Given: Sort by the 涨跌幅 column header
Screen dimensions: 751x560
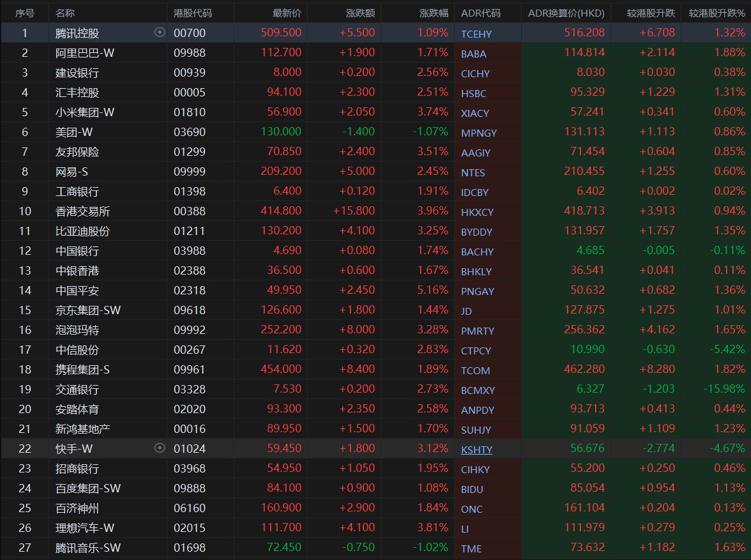Looking at the screenshot, I should click(x=434, y=13).
